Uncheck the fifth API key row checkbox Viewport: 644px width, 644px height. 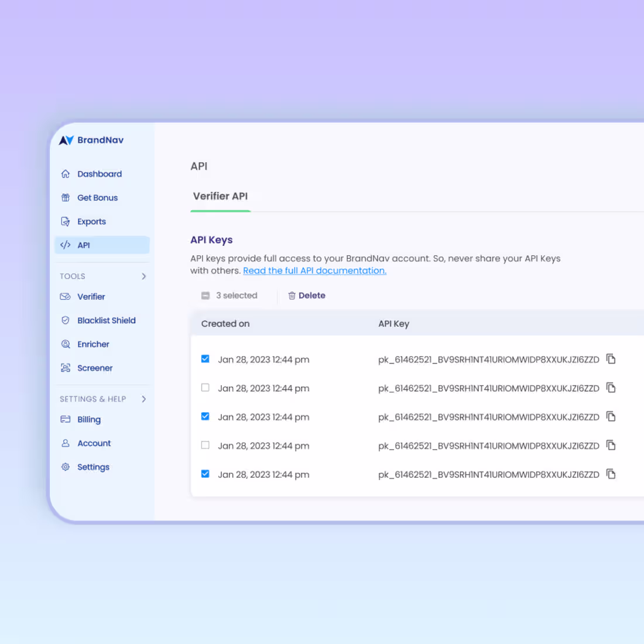tap(205, 474)
